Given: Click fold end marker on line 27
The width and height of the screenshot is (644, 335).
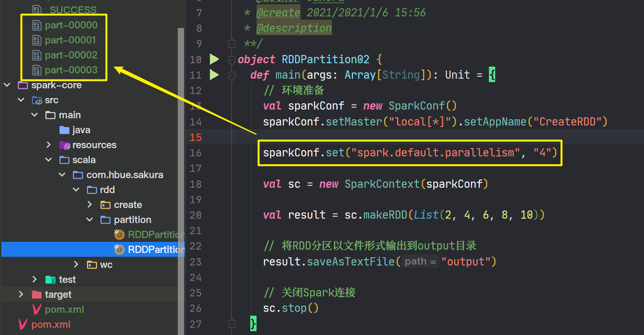Looking at the screenshot, I should tap(231, 323).
